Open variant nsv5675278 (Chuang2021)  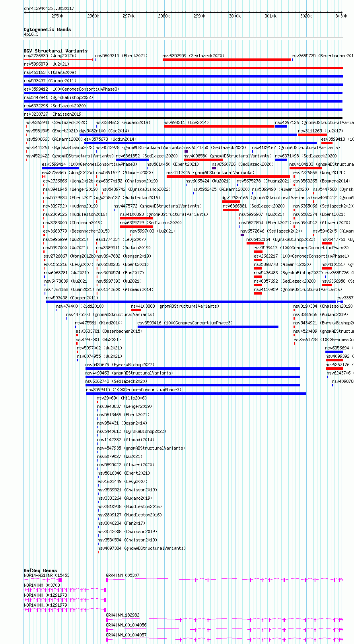(x=264, y=181)
